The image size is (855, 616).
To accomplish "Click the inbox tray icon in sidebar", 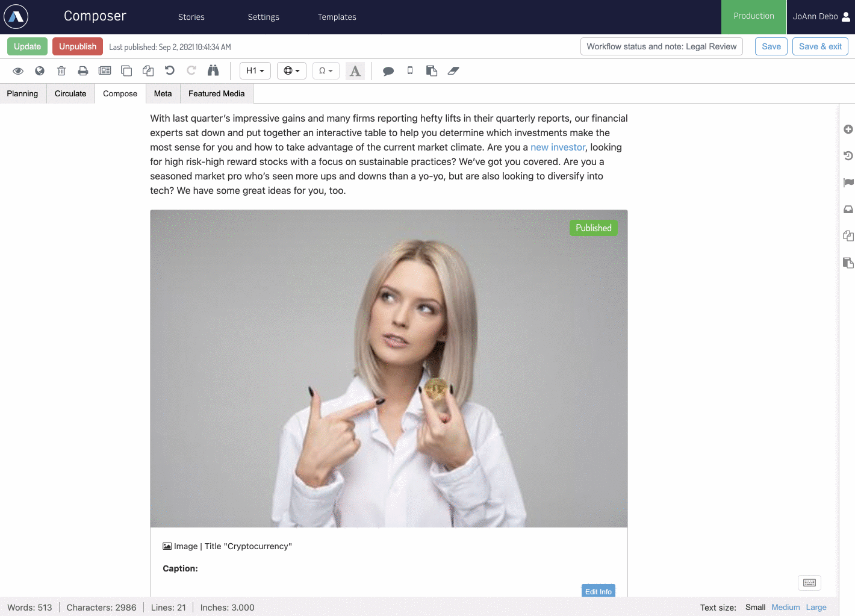I will (x=848, y=210).
